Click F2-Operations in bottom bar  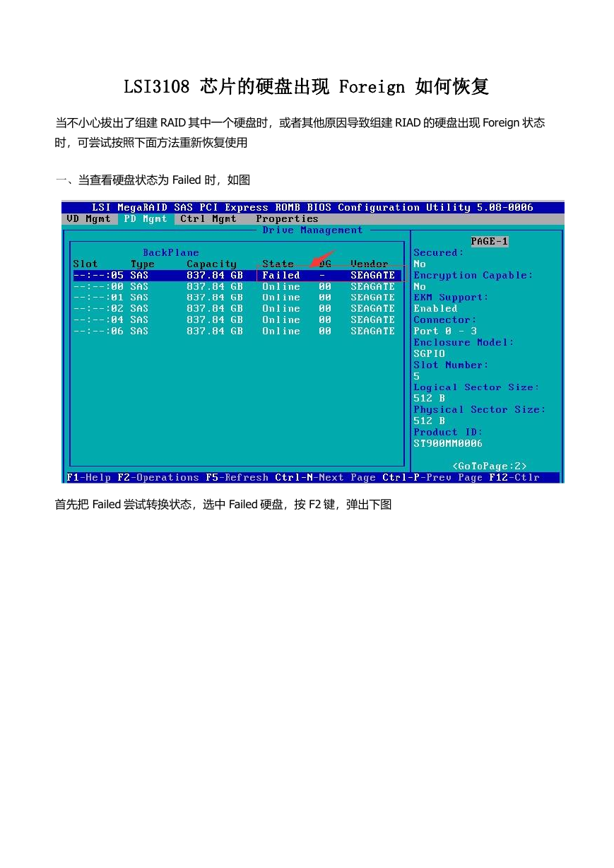[158, 477]
